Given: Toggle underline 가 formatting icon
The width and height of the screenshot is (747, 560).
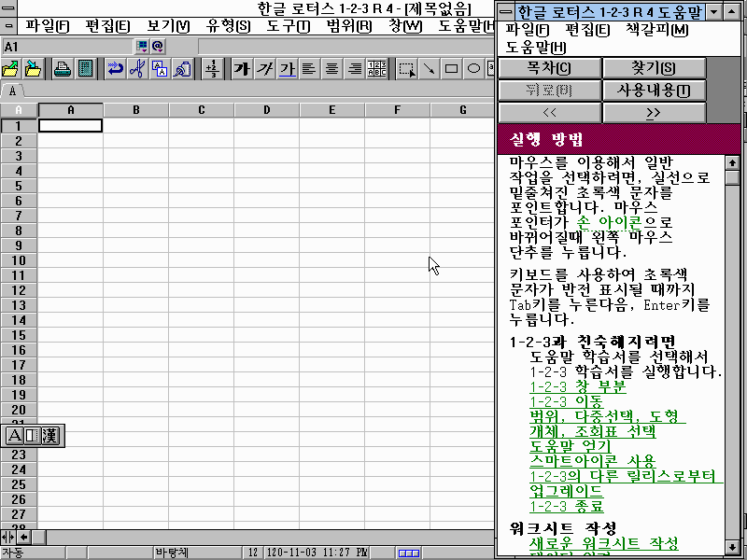Looking at the screenshot, I should (x=287, y=69).
